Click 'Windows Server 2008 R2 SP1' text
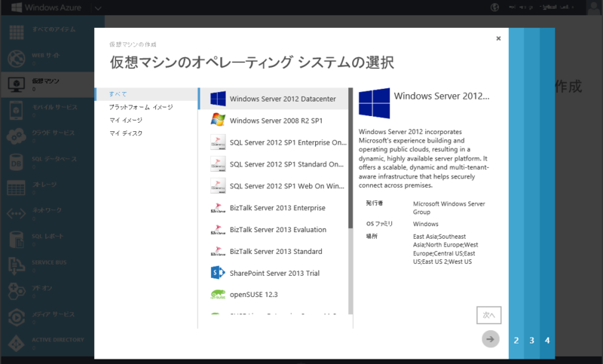Image resolution: width=603 pixels, height=364 pixels. point(276,121)
